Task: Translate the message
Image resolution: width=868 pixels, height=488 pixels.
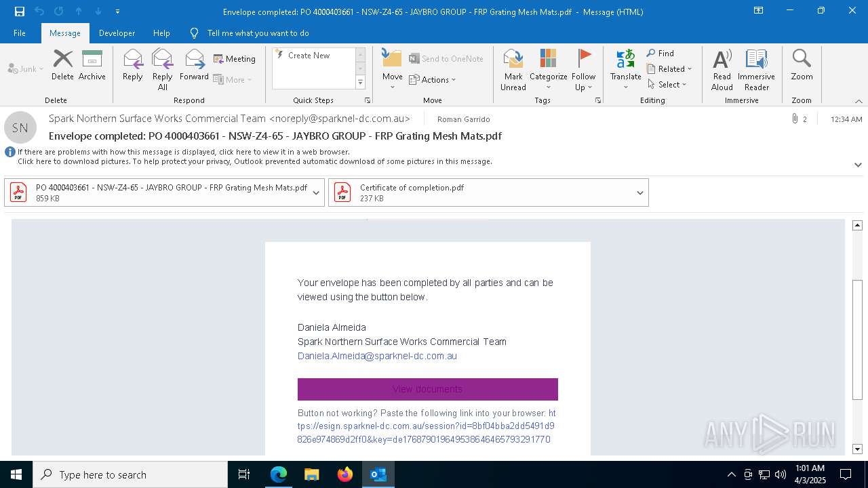Action: click(x=625, y=70)
